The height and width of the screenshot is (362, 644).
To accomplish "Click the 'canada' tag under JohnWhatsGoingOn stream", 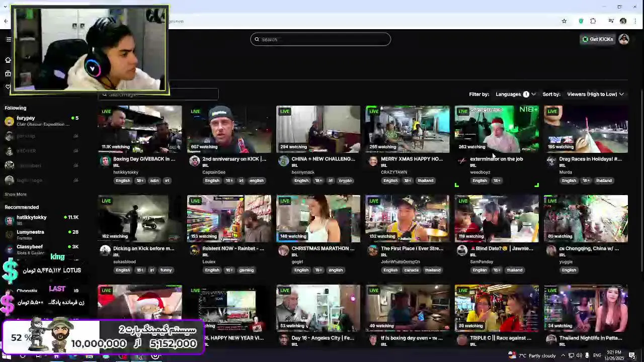I will click(411, 270).
